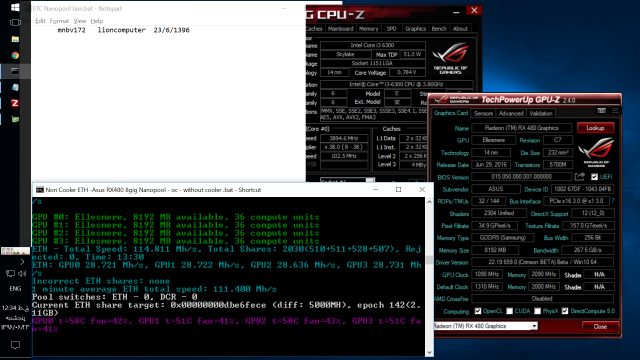This screenshot has height=360, width=640.
Task: Open the Bench tab in CPU-Z
Action: (x=439, y=29)
